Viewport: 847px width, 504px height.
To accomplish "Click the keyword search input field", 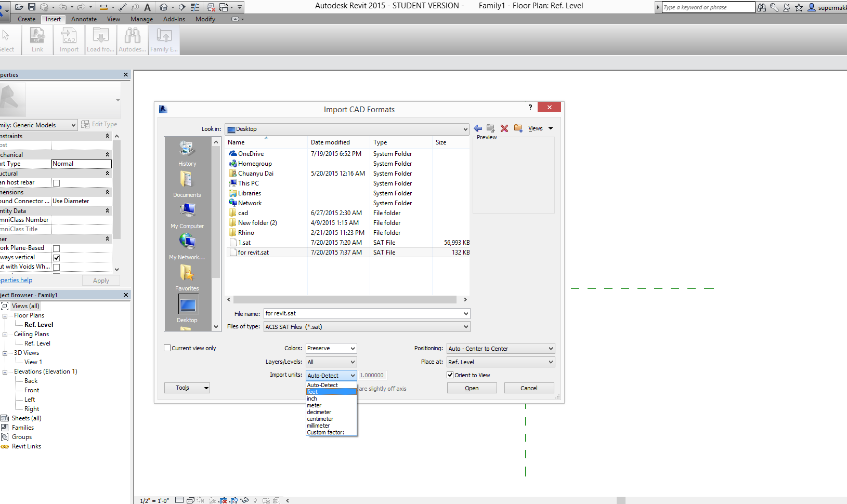I will click(708, 7).
